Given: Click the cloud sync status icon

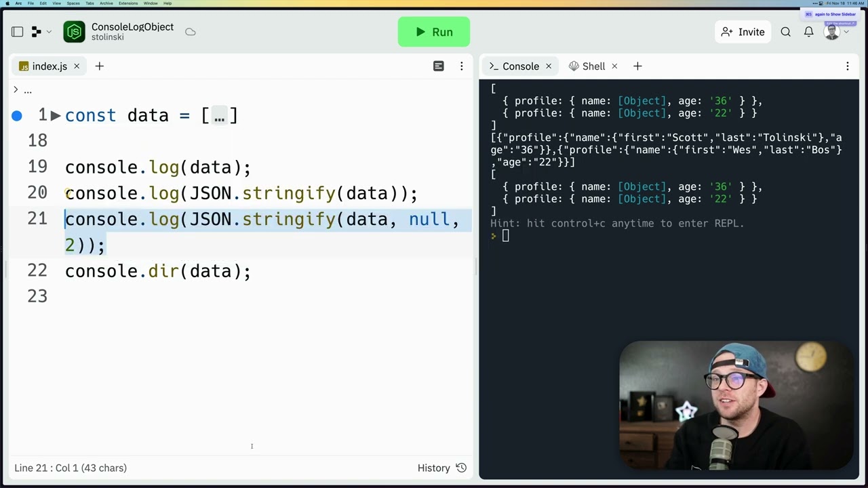Looking at the screenshot, I should tap(191, 32).
